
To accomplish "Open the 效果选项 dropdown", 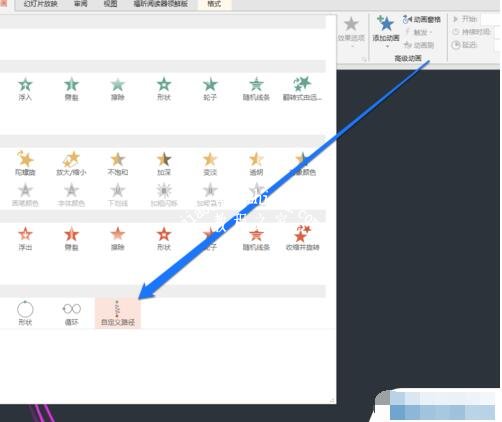I will tap(351, 33).
